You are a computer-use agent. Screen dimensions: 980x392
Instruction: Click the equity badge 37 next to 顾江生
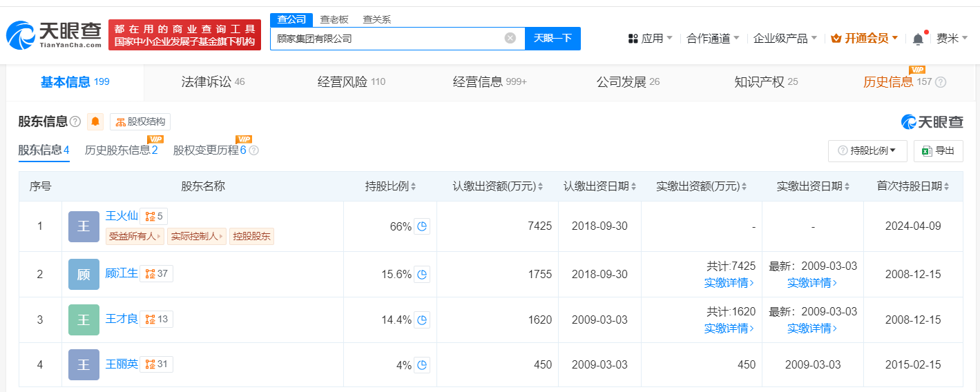pos(156,274)
